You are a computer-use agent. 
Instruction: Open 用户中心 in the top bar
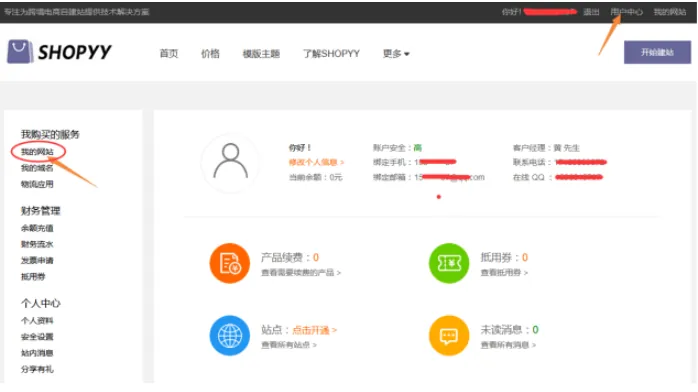[x=626, y=12]
